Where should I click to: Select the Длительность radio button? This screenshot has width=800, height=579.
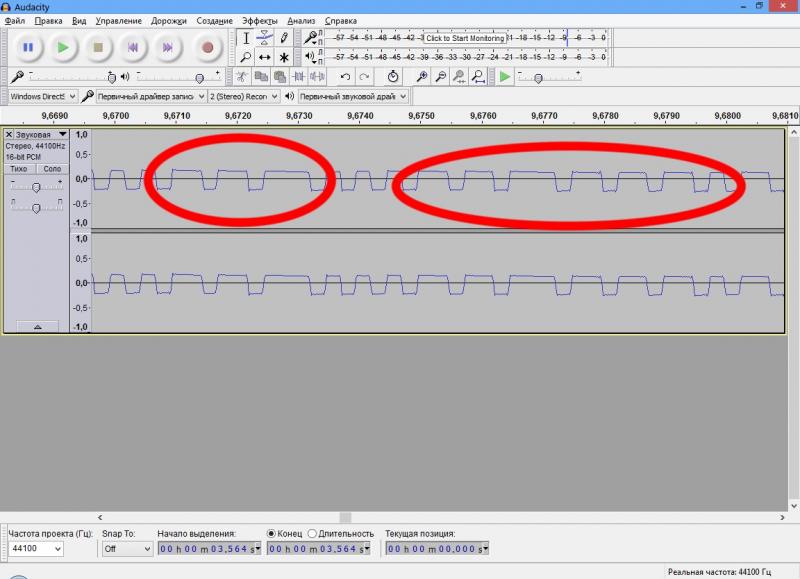point(312,533)
